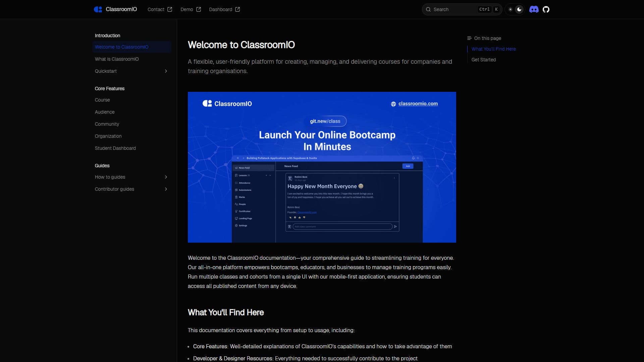Click the Launch Your Online Bootcamp banner image

tap(322, 167)
